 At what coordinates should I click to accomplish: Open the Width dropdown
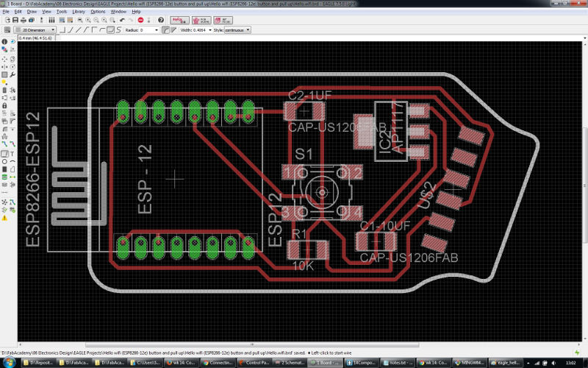click(210, 30)
